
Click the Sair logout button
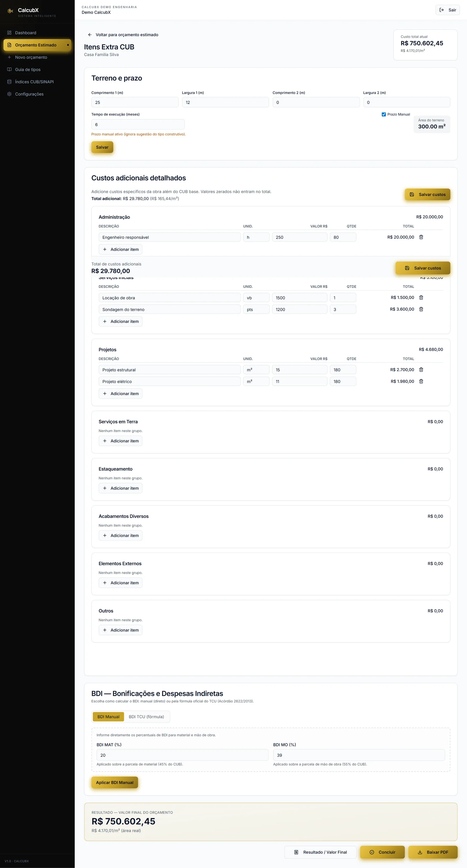click(447, 10)
